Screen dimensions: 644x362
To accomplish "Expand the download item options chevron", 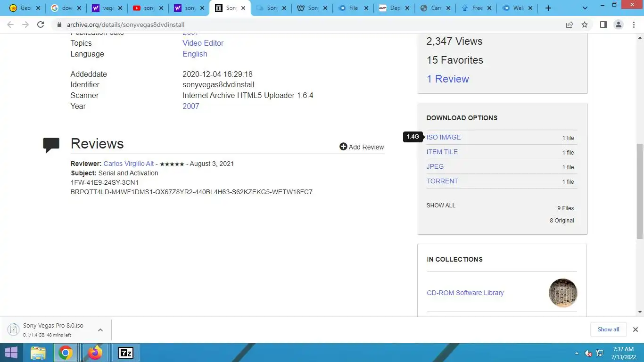I will click(x=100, y=330).
